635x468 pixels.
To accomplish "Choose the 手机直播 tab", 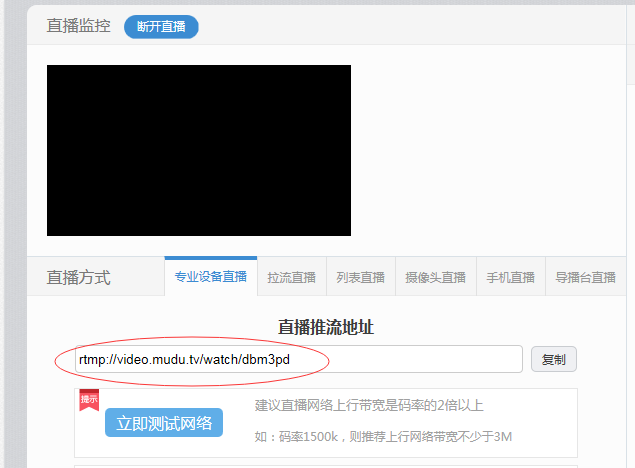I will point(511,277).
